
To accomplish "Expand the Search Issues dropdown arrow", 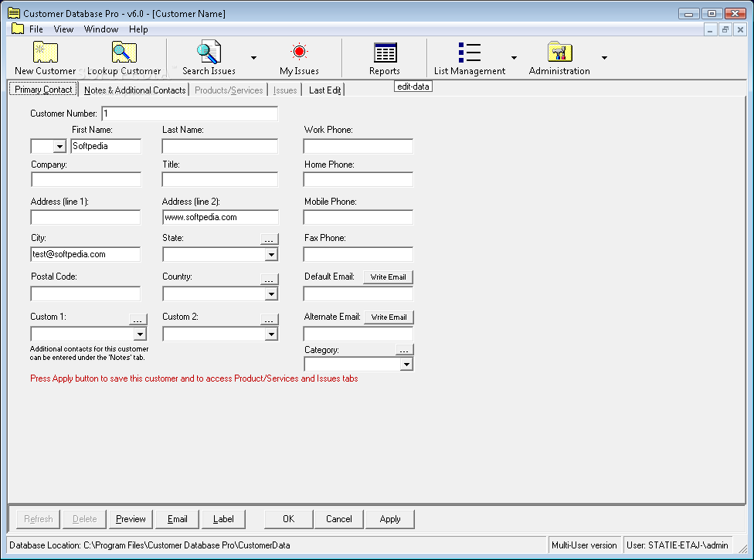I will pos(254,58).
